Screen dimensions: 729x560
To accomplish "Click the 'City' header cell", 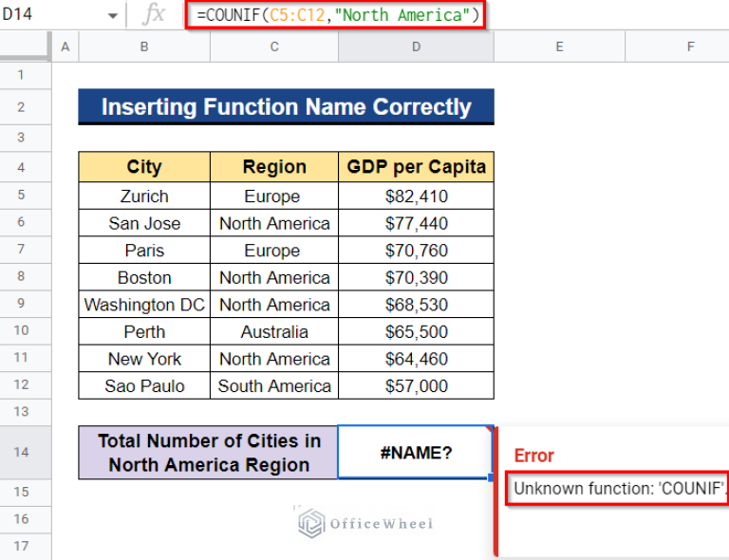I will (144, 167).
